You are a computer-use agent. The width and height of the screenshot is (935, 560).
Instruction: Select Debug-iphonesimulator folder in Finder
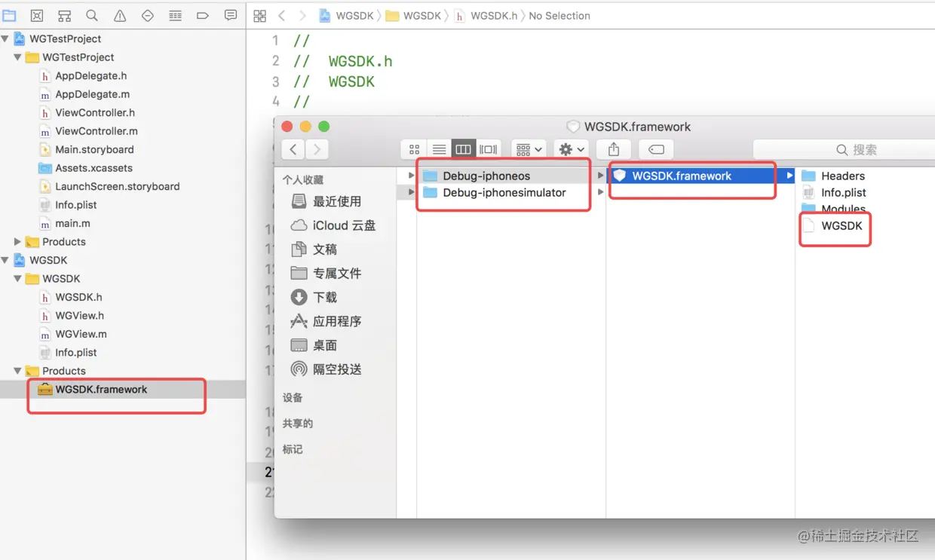pyautogui.click(x=504, y=192)
